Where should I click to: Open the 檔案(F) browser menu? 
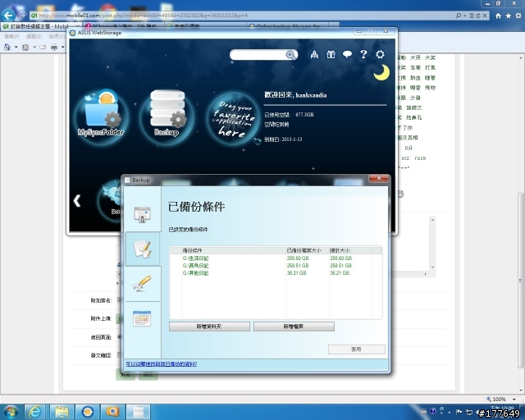[11, 36]
